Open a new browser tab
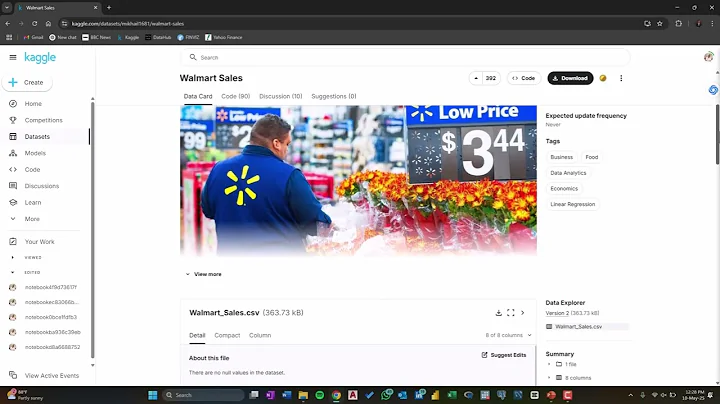This screenshot has width=720, height=404. tap(109, 8)
